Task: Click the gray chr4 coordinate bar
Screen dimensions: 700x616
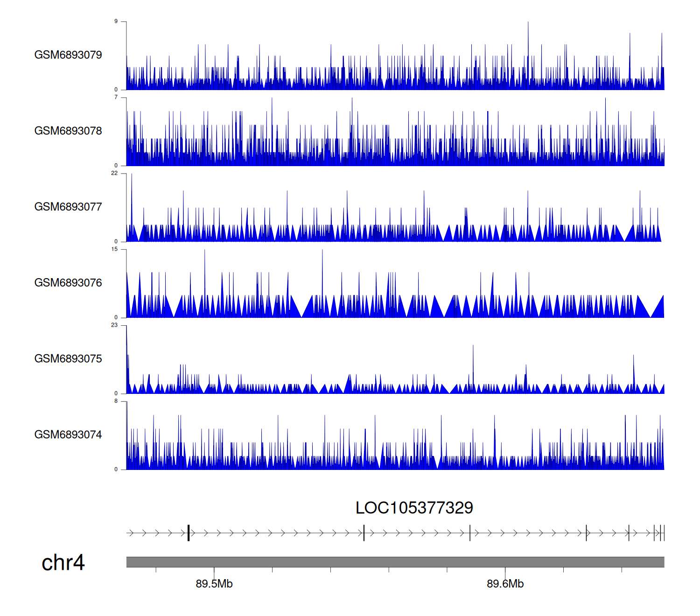Action: (x=395, y=562)
